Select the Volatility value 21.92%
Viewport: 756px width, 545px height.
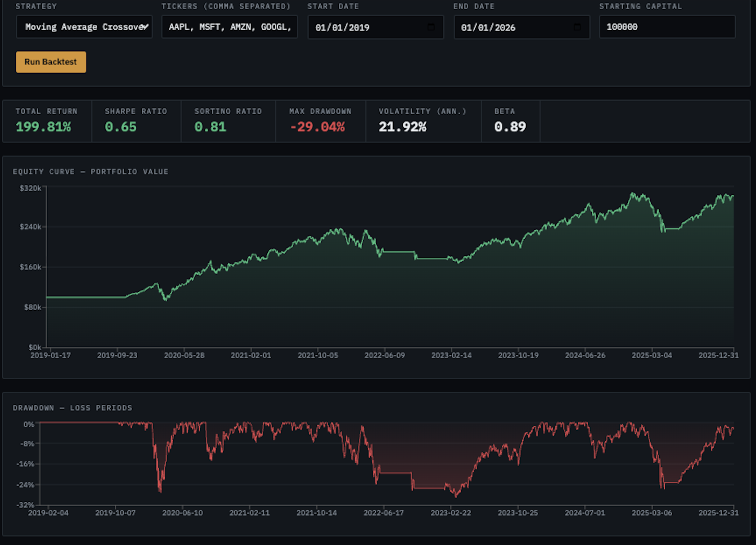pos(402,127)
